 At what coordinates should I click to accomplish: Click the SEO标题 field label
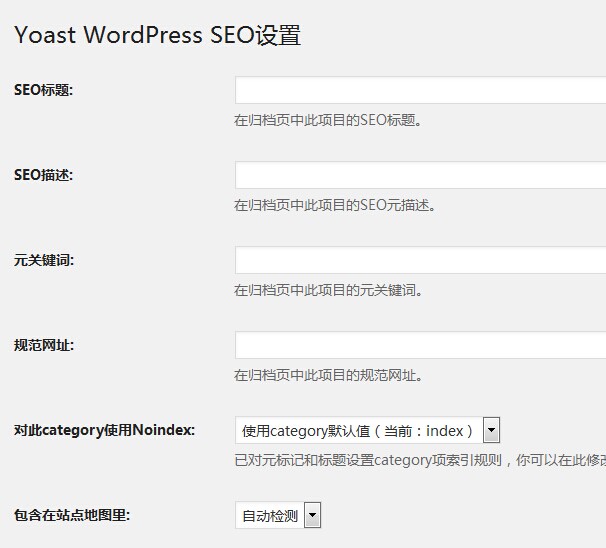[x=43, y=90]
